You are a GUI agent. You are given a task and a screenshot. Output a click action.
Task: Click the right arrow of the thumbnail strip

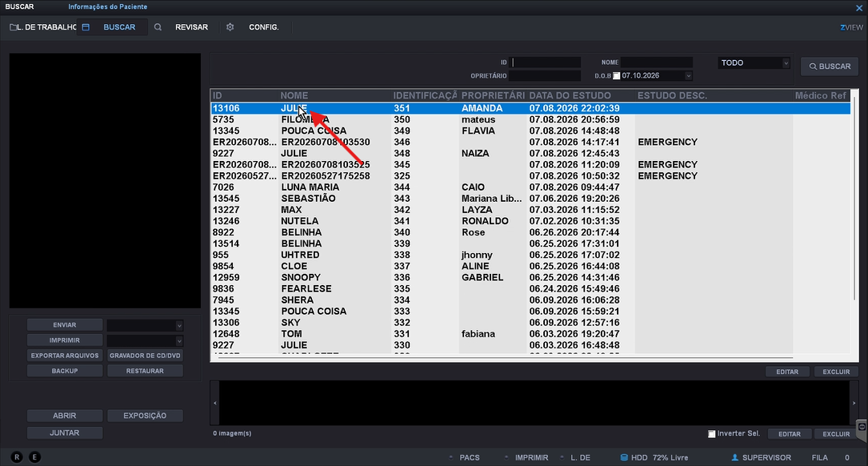click(854, 403)
